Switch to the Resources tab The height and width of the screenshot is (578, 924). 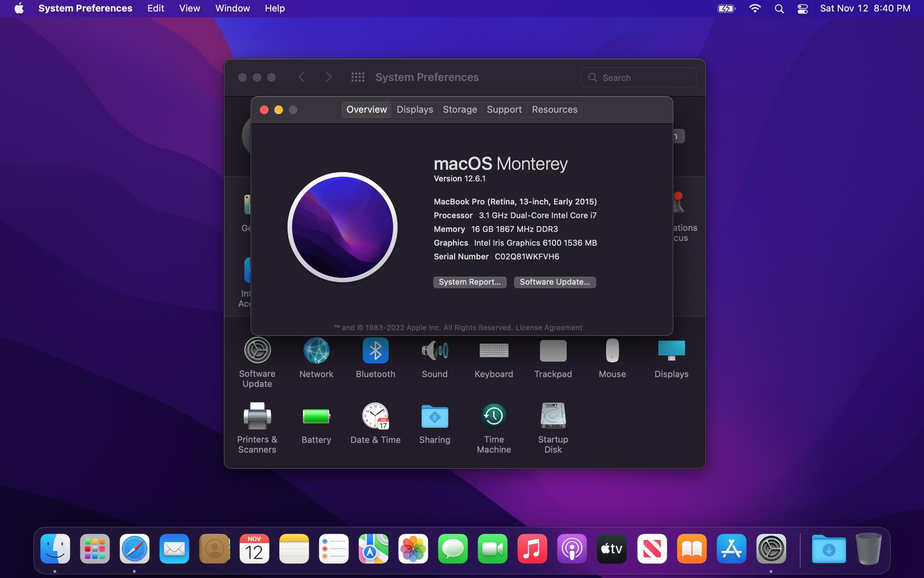click(555, 110)
